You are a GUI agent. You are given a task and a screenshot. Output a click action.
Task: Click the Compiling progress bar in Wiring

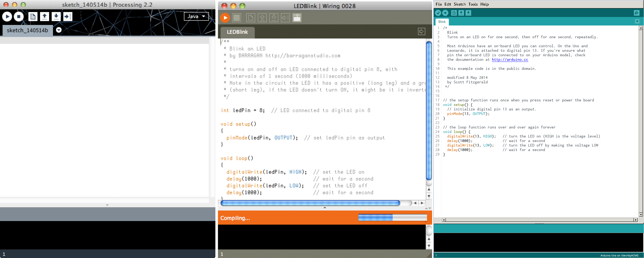tap(392, 218)
